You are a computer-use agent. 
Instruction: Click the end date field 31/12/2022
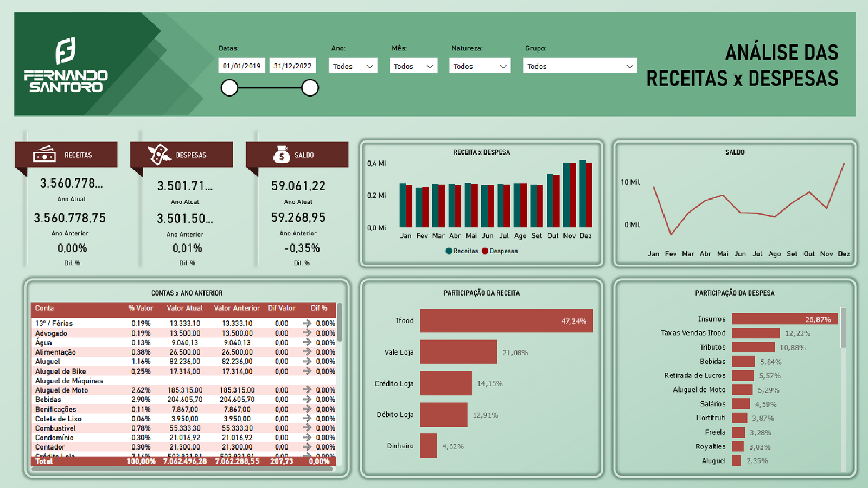pyautogui.click(x=292, y=66)
